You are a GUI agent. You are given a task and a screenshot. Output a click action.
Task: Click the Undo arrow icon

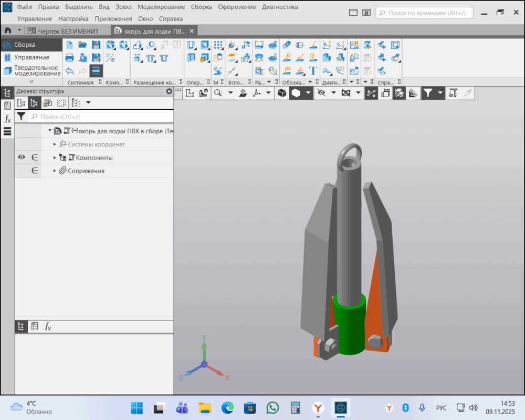pos(70,71)
